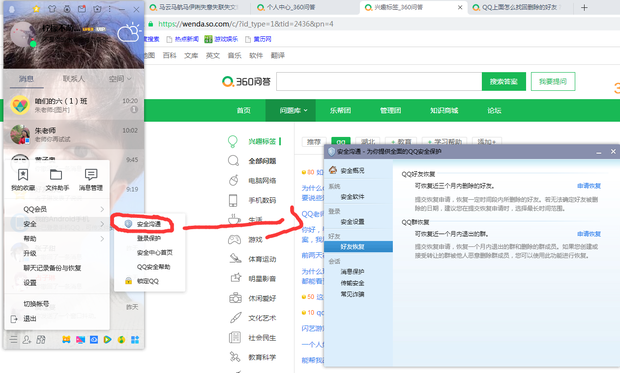Open the Tencent Video play icon in QQ bar
Image resolution: width=620 pixels, height=373 pixels.
[107, 339]
